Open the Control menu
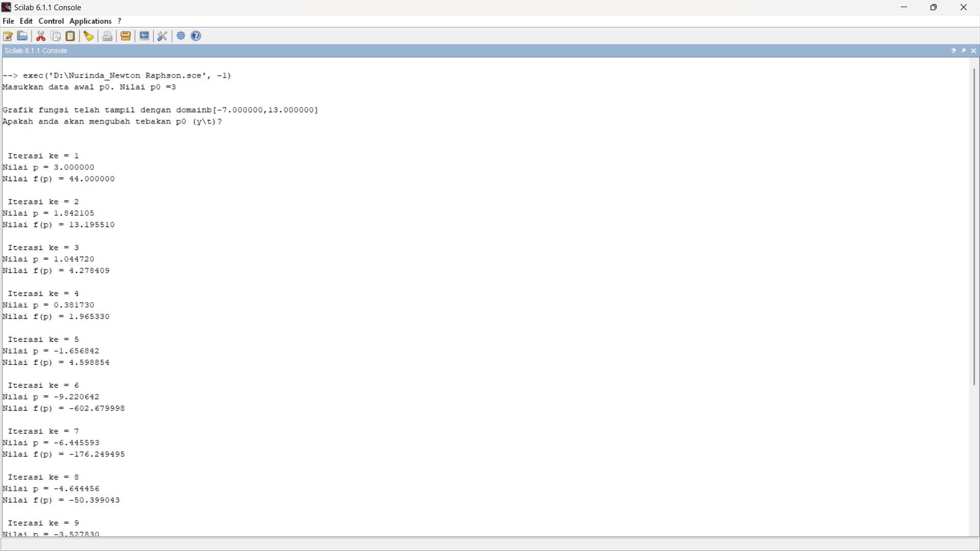This screenshot has height=551, width=980. tap(52, 21)
